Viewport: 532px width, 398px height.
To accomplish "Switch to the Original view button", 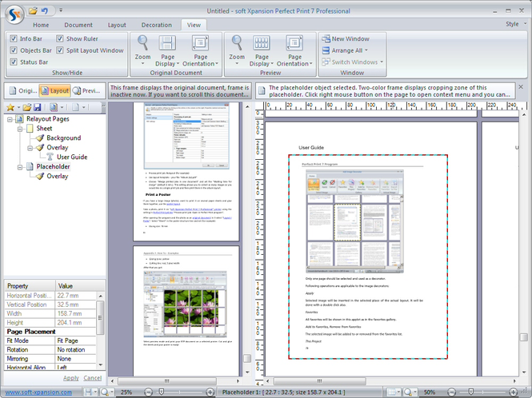I will [x=22, y=90].
